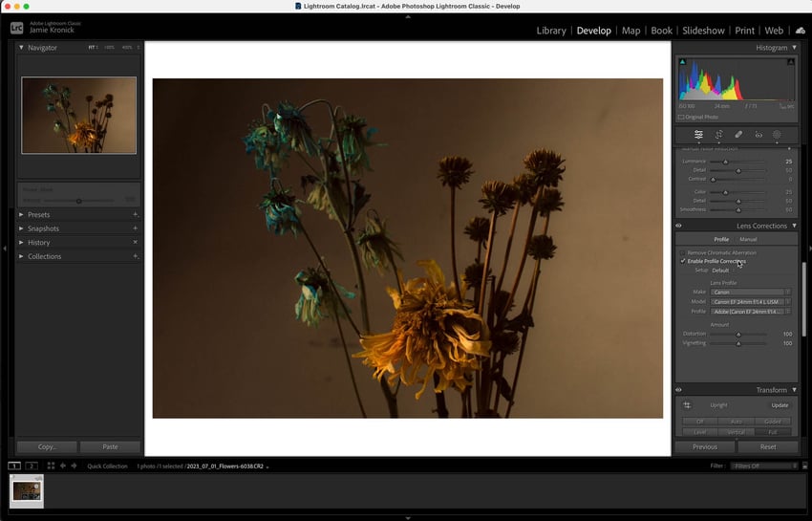This screenshot has width=812, height=521.
Task: Switch to the Book module
Action: [x=661, y=31]
